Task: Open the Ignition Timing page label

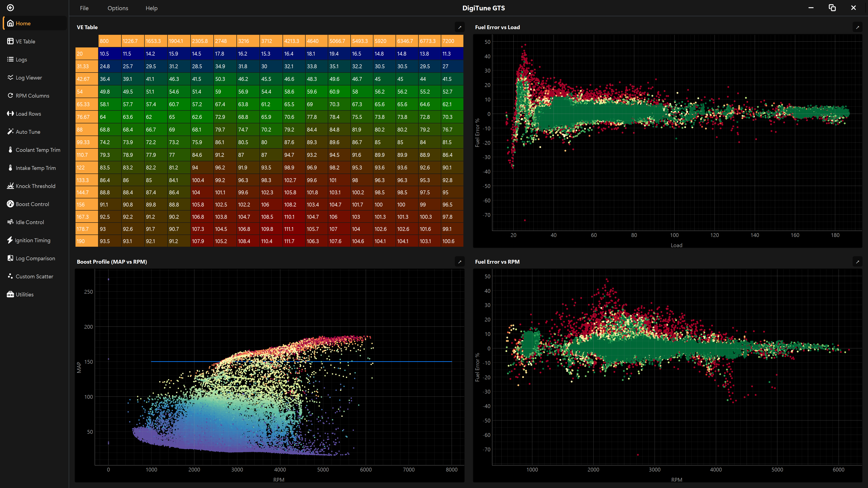Action: [33, 240]
